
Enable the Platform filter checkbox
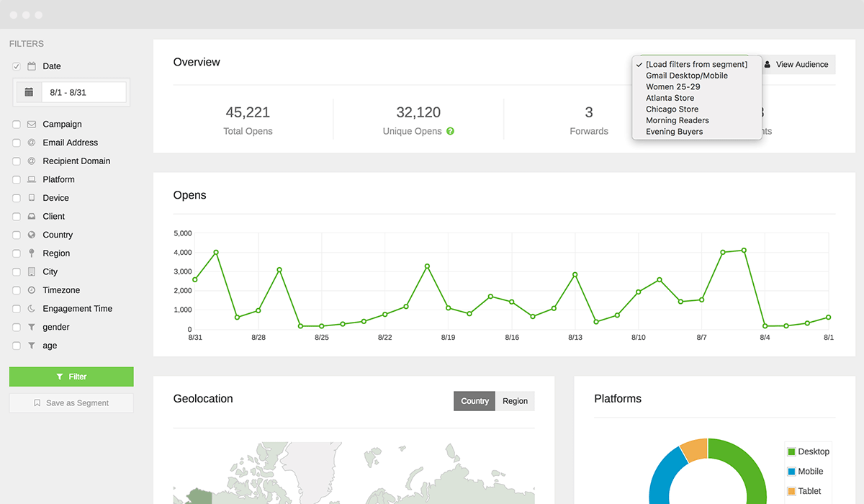click(x=16, y=180)
